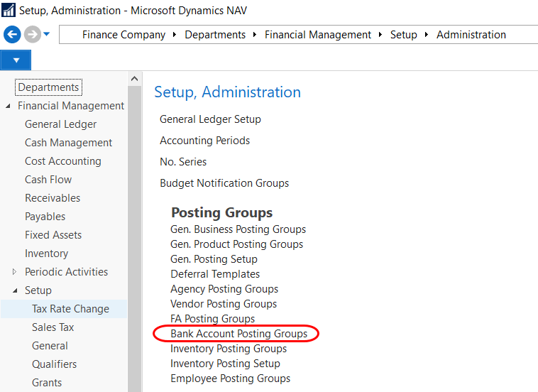Click the forward navigation arrow button
The height and width of the screenshot is (392, 538).
(x=32, y=34)
